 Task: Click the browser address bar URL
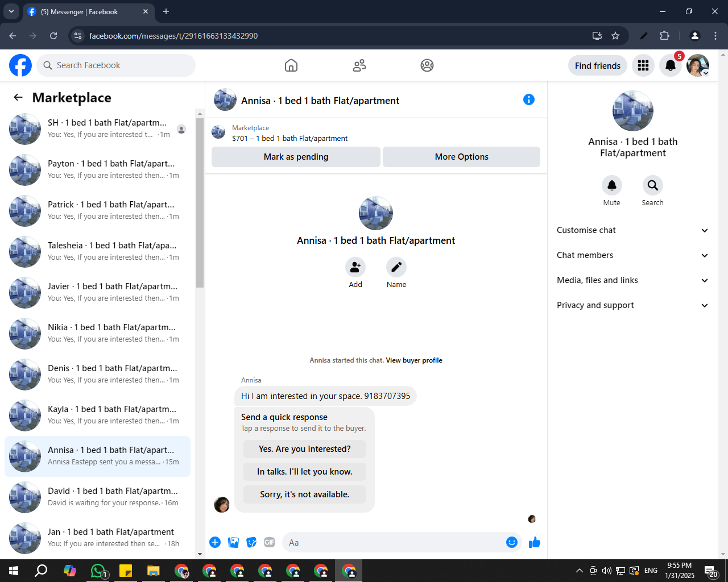pyautogui.click(x=173, y=36)
